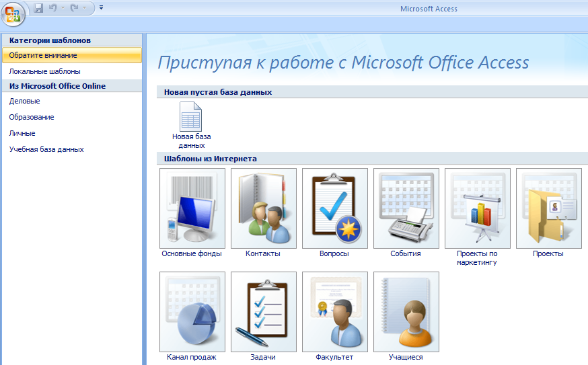Image resolution: width=588 pixels, height=365 pixels.
Task: Click the Вопросы caption text
Action: click(334, 253)
